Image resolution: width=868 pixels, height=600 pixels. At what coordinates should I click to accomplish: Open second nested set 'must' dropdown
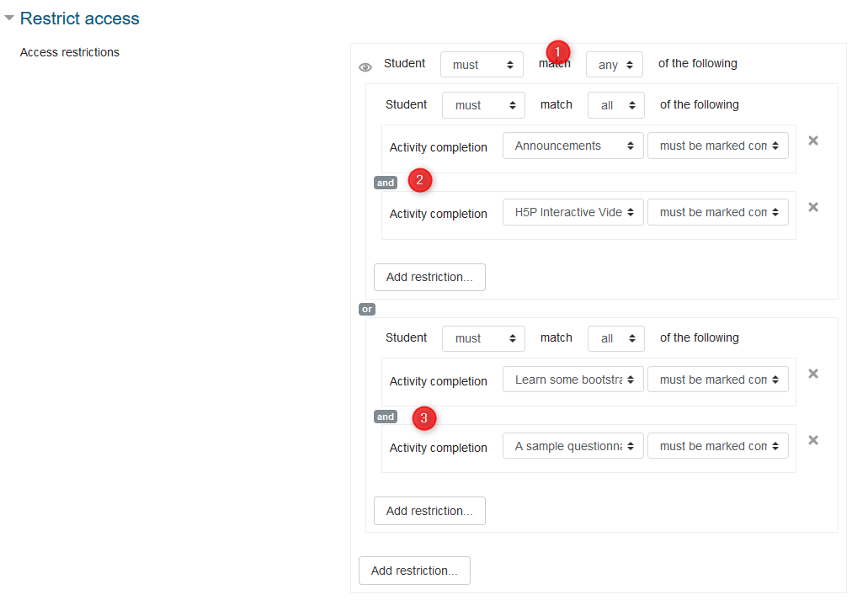pyautogui.click(x=483, y=338)
